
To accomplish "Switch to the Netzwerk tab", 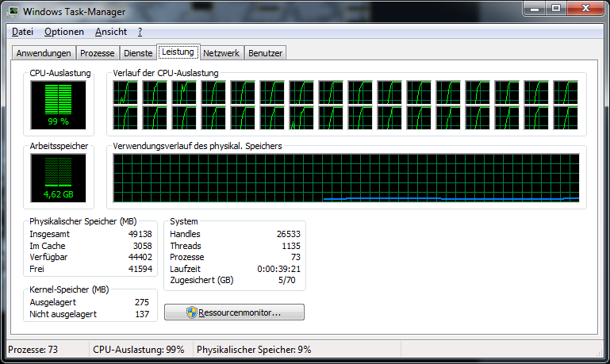I will 221,53.
